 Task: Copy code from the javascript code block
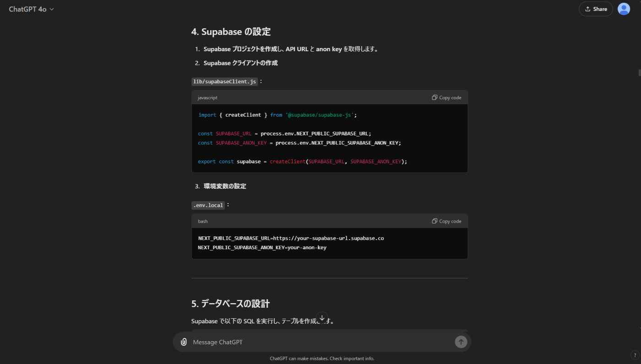(446, 97)
